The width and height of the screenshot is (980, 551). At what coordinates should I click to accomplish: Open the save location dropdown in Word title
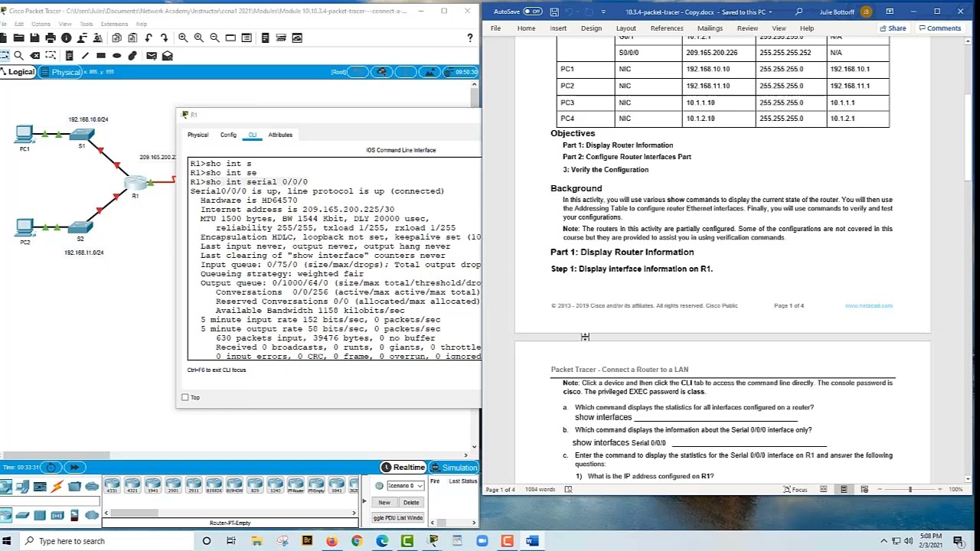coord(772,11)
